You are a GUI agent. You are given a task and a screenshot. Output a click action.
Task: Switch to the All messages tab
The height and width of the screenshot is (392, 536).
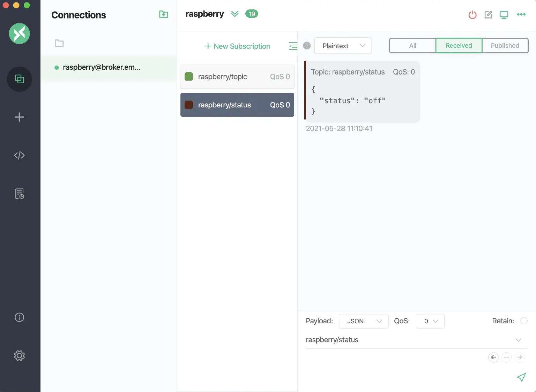click(x=412, y=45)
